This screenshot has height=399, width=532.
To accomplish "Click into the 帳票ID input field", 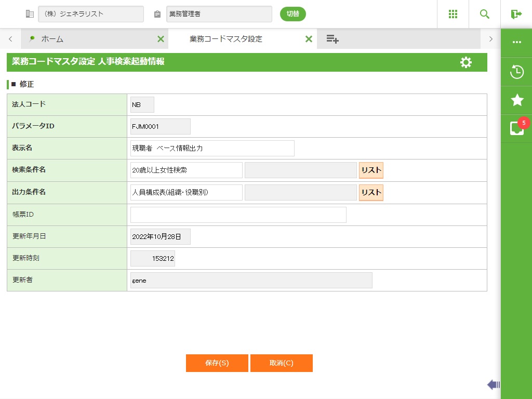I will click(238, 215).
